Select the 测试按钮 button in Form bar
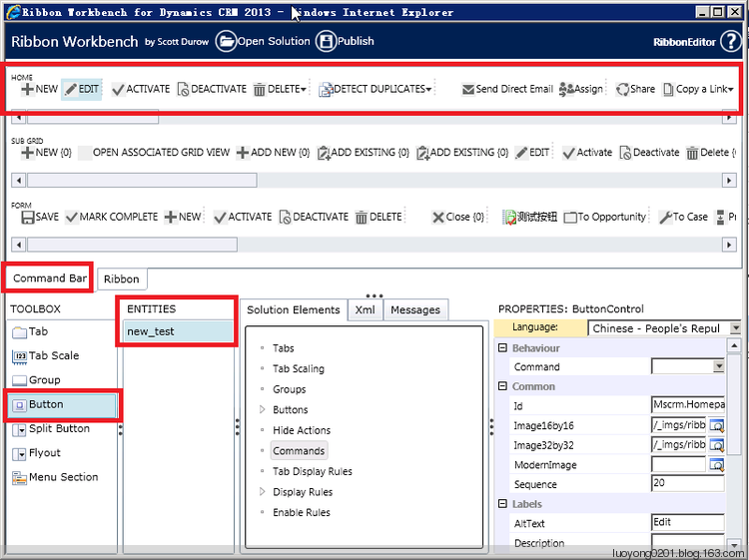 tap(529, 218)
